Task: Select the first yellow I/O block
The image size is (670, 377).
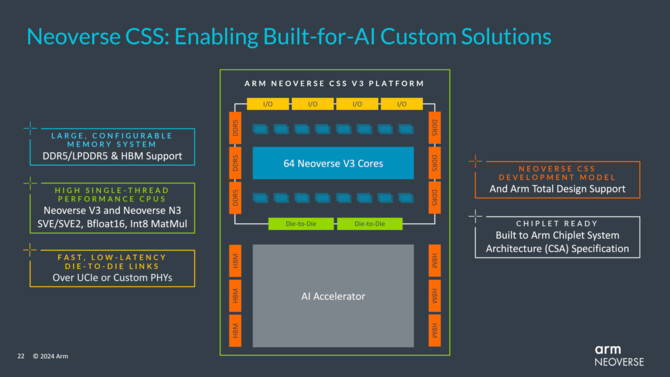Action: coord(268,104)
